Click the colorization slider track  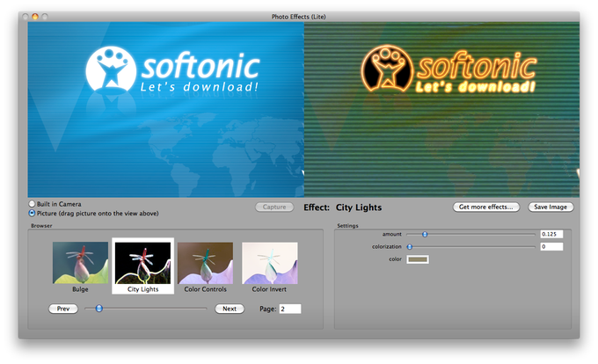click(x=470, y=247)
